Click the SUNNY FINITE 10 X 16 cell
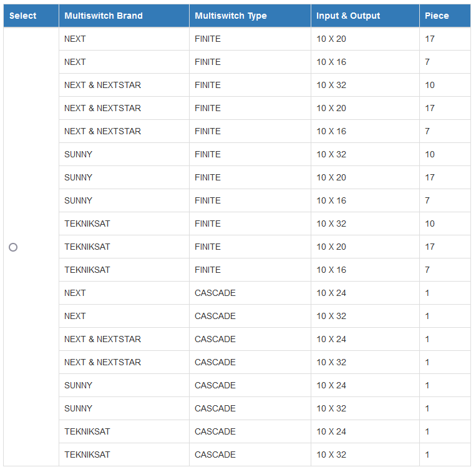The image size is (476, 472). (x=365, y=200)
